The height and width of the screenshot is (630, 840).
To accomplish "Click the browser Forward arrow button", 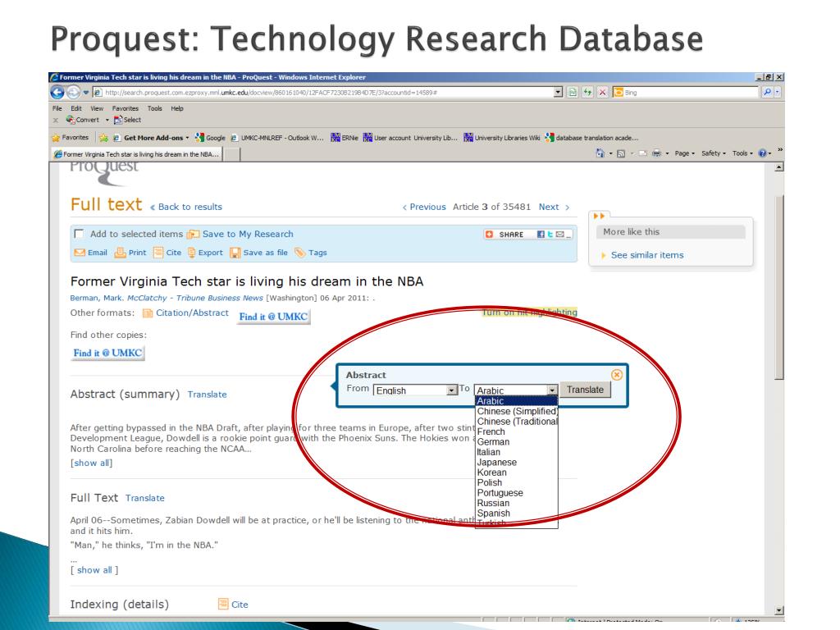I will coord(73,93).
